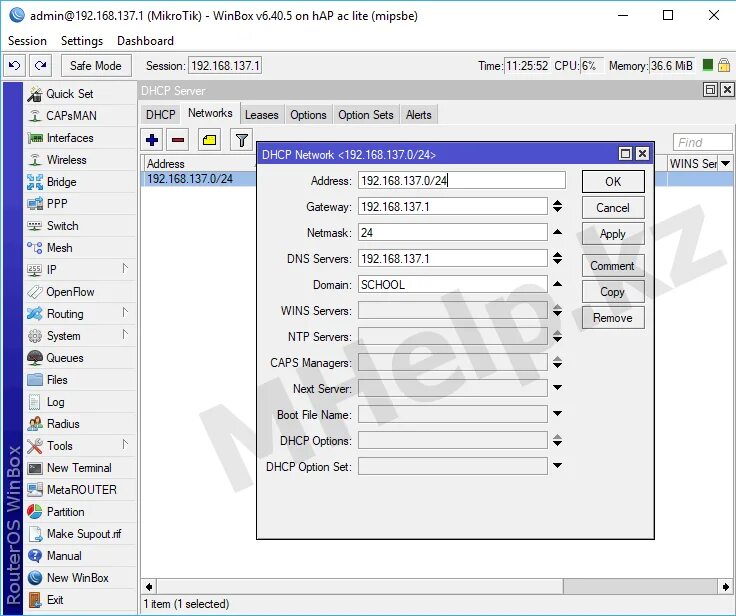Screen dimensions: 736x616
Task: Open the Dashboard menu
Action: click(146, 41)
